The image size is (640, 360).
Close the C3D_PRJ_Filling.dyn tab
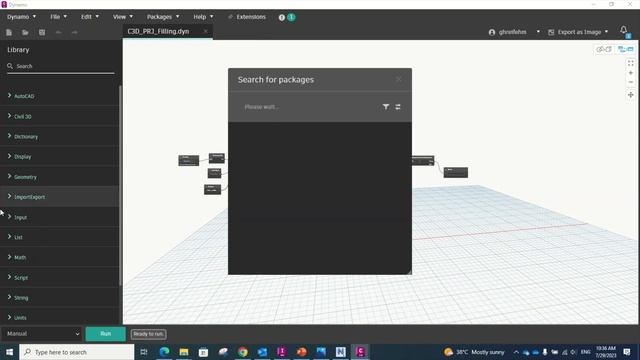[205, 31]
